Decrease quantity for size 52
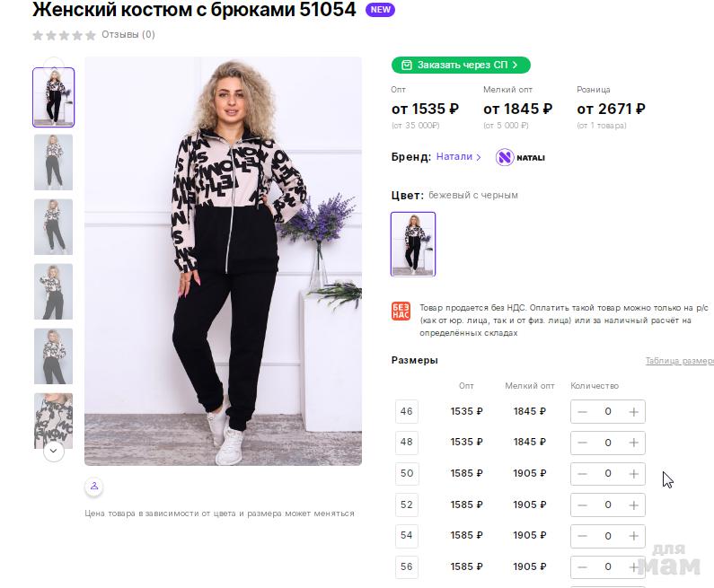This screenshot has height=588, width=714. pos(583,505)
